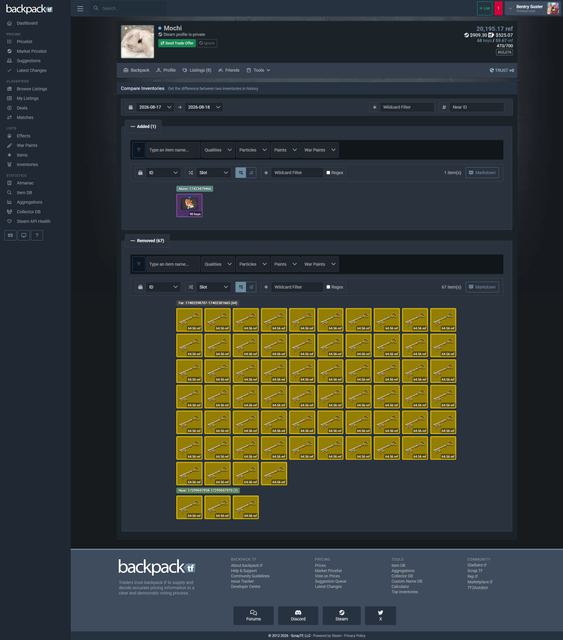This screenshot has height=640, width=563.
Task: Click the first small icon button under sidebar
Action: [x=10, y=235]
